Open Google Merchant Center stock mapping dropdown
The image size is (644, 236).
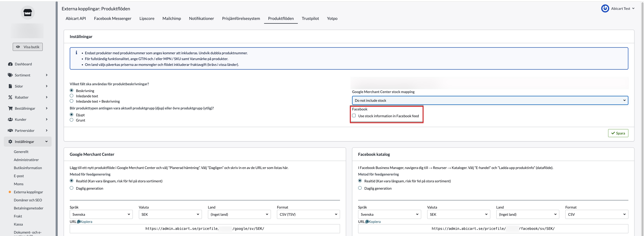pos(490,100)
